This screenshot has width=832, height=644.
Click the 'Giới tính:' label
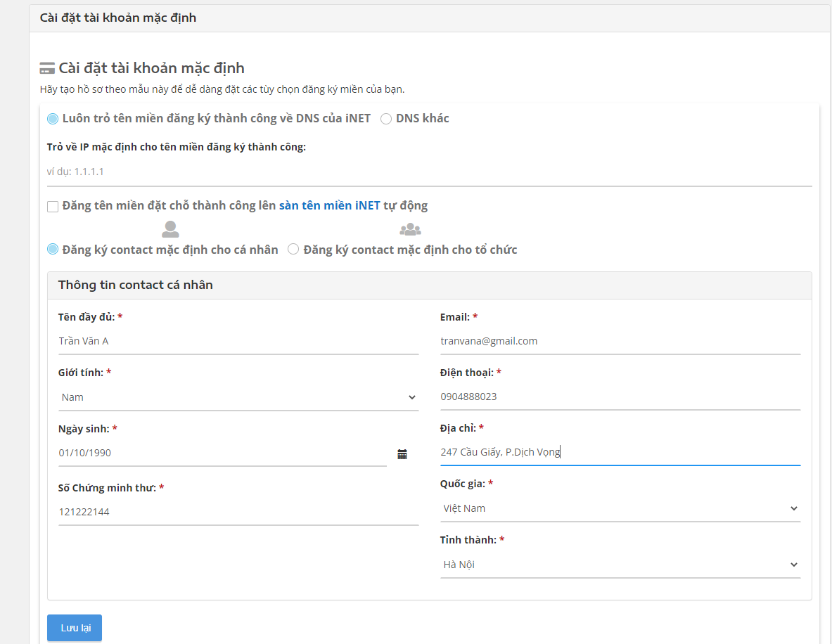[x=81, y=373]
